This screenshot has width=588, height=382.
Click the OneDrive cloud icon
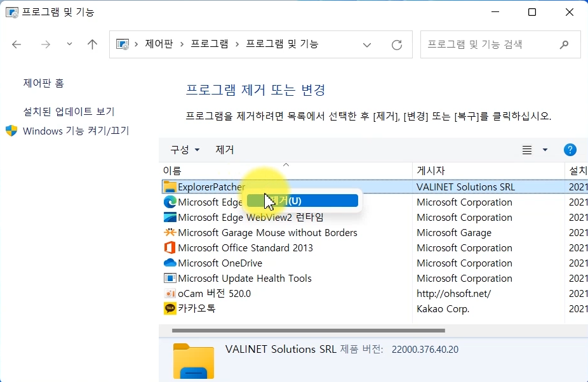click(x=170, y=263)
